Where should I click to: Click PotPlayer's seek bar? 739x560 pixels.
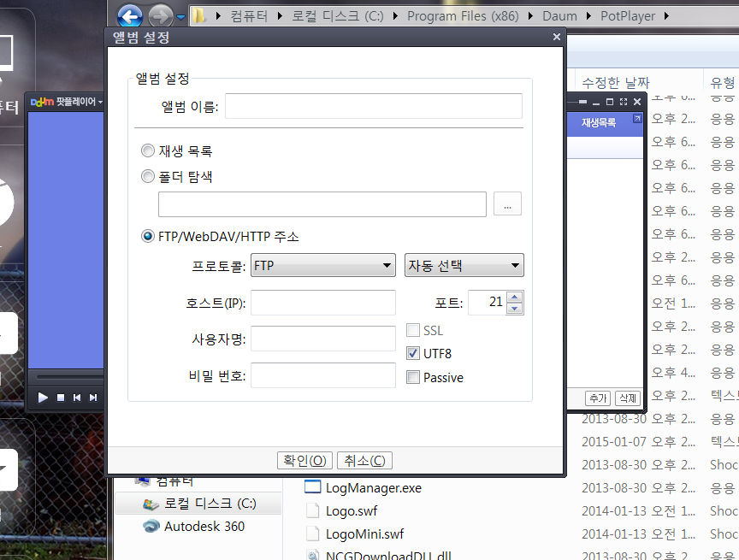click(x=70, y=377)
